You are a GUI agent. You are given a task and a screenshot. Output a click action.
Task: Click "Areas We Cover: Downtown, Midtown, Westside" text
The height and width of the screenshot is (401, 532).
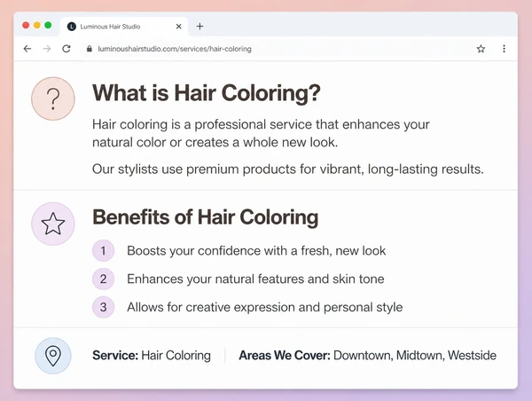coord(367,356)
